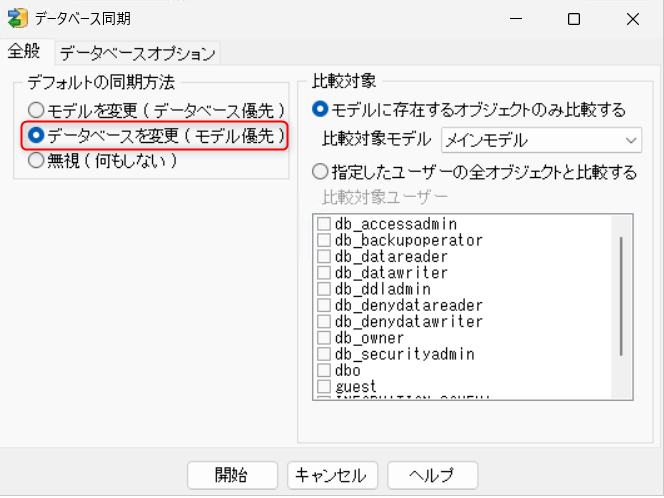664x498 pixels.
Task: Enable the db_datareader checkbox
Action: point(324,257)
